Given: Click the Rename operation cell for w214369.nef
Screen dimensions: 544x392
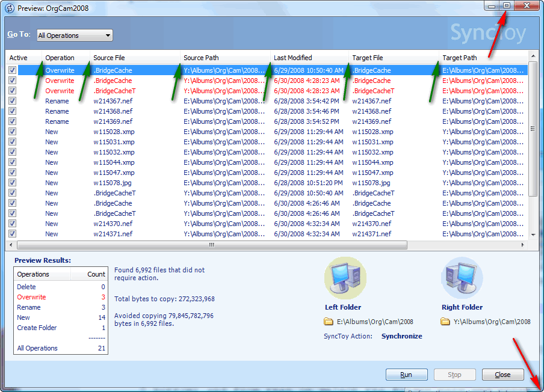Looking at the screenshot, I should (57, 121).
